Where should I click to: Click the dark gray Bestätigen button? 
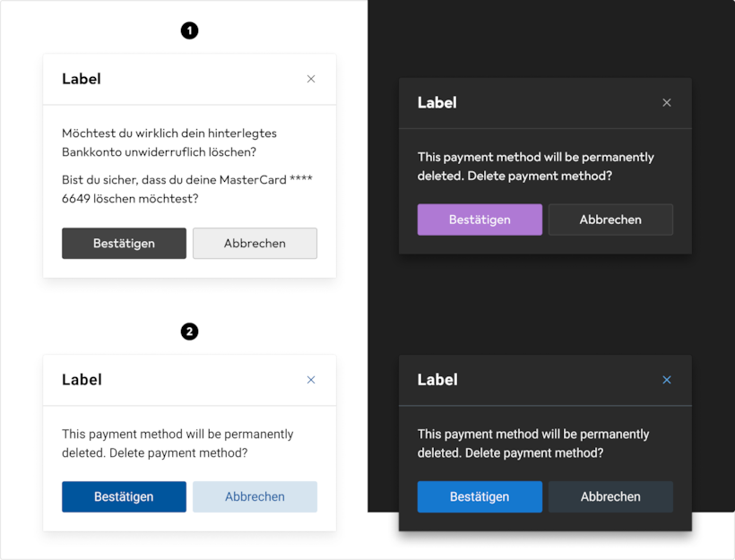pyautogui.click(x=124, y=243)
